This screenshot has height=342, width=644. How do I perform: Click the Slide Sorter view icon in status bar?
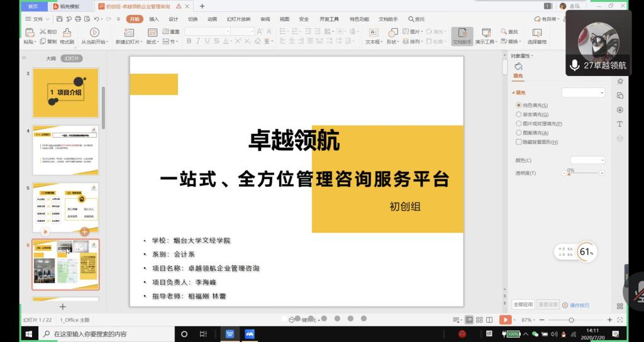tap(479, 320)
